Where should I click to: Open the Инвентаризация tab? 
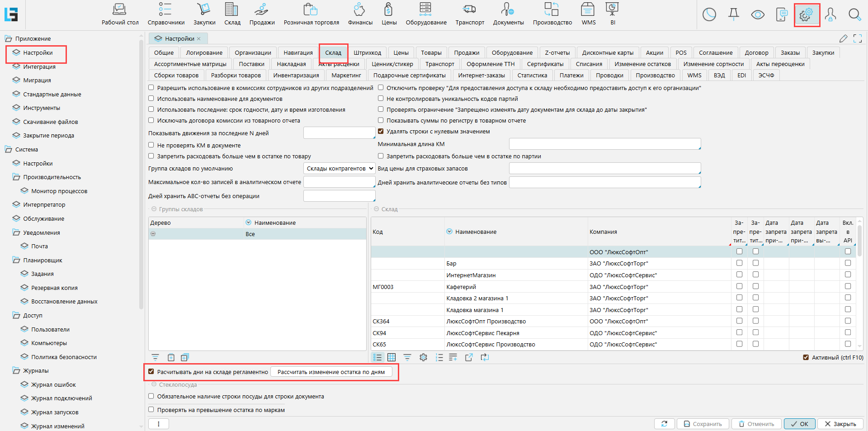click(x=296, y=76)
